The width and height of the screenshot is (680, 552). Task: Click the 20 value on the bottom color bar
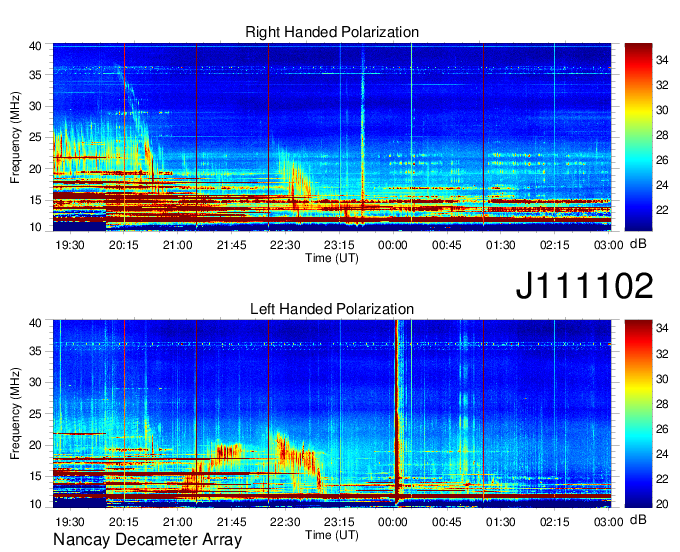[x=662, y=504]
